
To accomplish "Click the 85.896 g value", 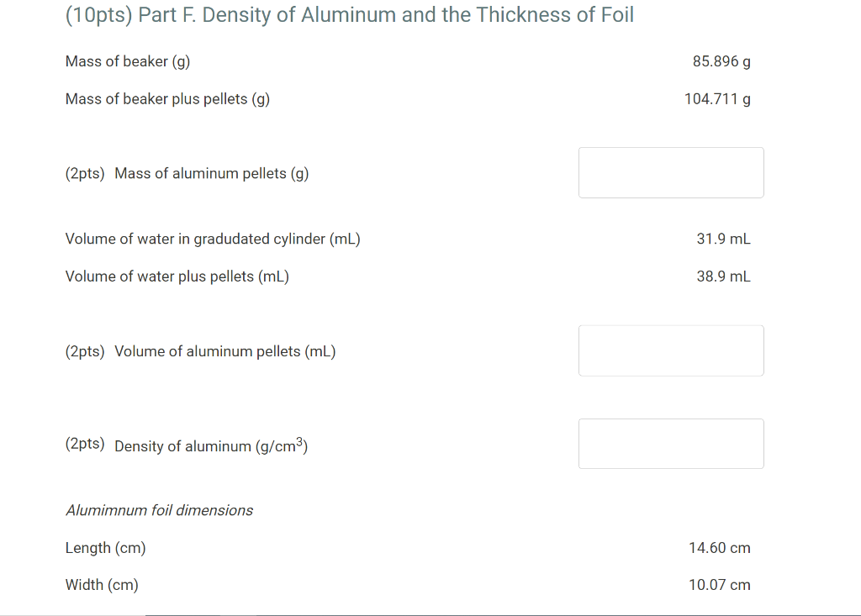I will 721,61.
